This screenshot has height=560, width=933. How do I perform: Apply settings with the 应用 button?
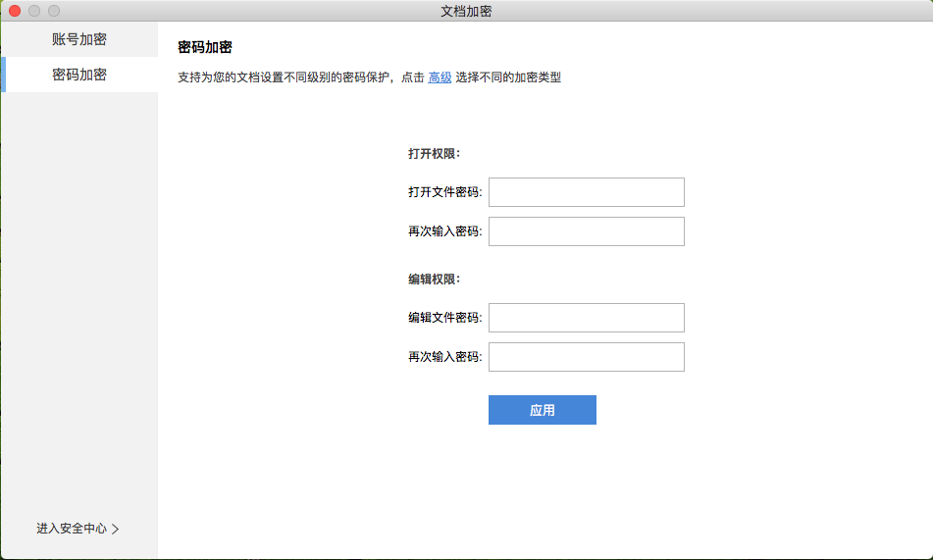tap(543, 410)
